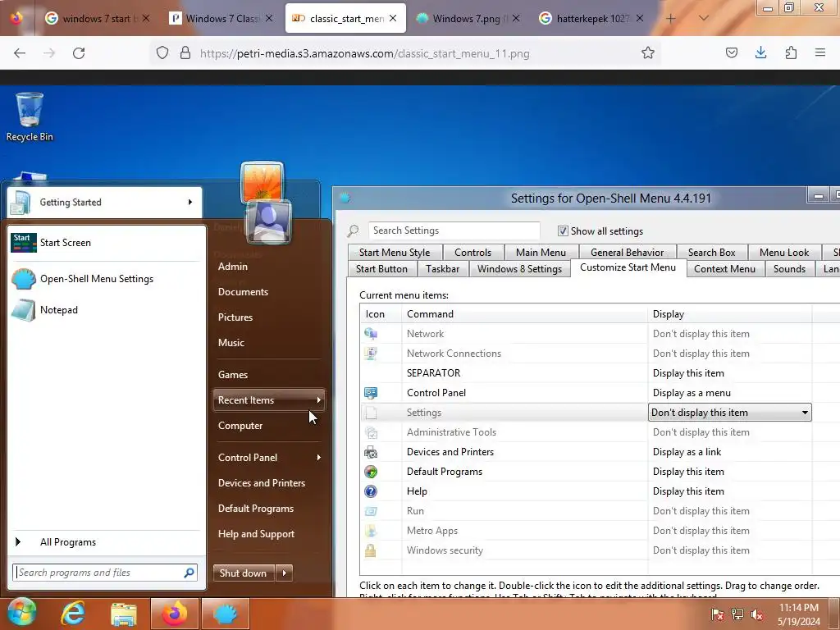Open the General Behavior tab
This screenshot has width=840, height=630.
[627, 253]
